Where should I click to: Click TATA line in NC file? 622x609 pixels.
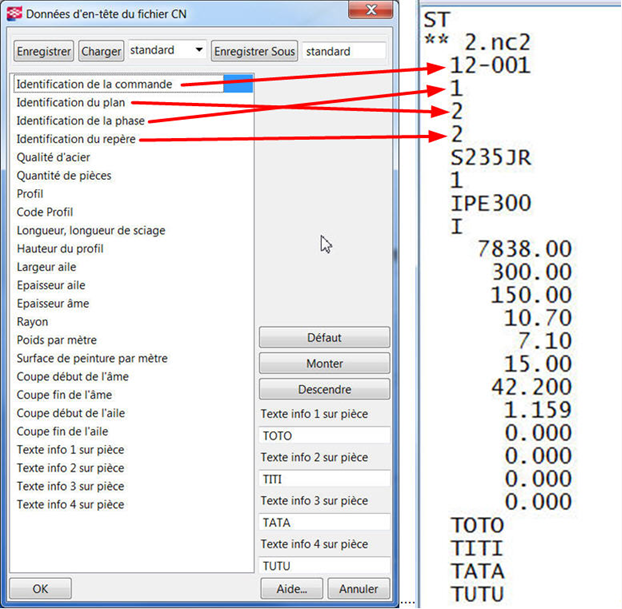click(477, 571)
